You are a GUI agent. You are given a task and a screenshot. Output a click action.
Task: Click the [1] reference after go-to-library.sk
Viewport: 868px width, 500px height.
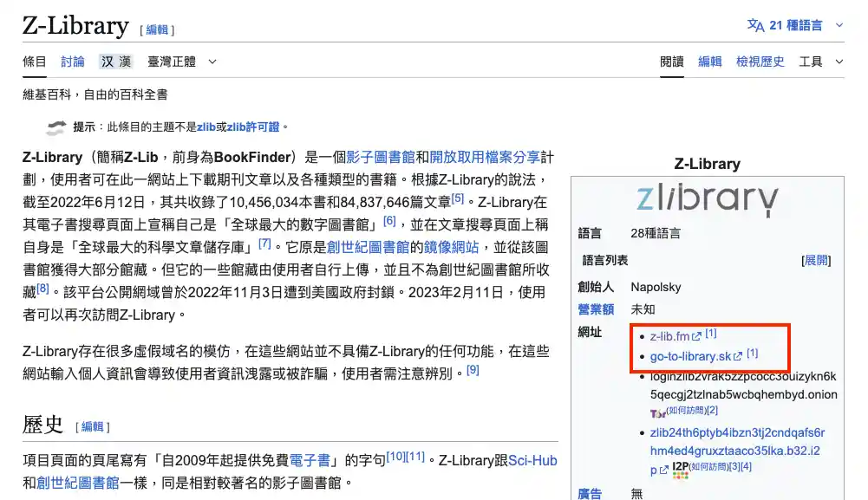tap(752, 353)
